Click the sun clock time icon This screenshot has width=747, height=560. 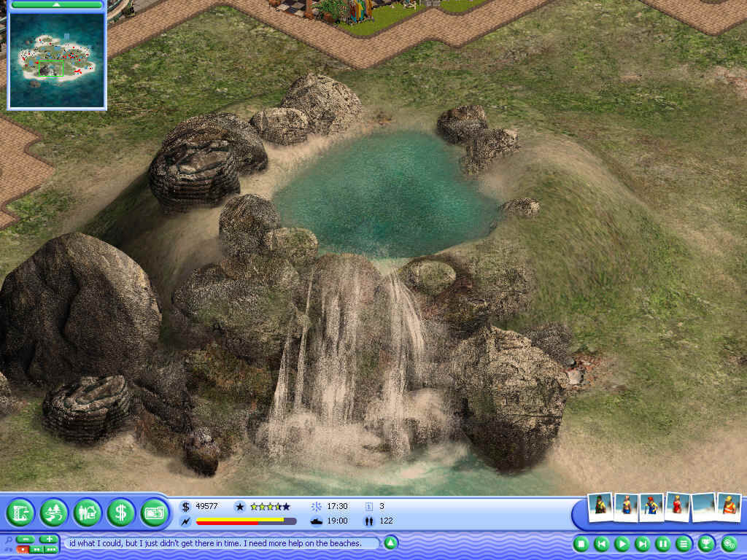pos(317,507)
